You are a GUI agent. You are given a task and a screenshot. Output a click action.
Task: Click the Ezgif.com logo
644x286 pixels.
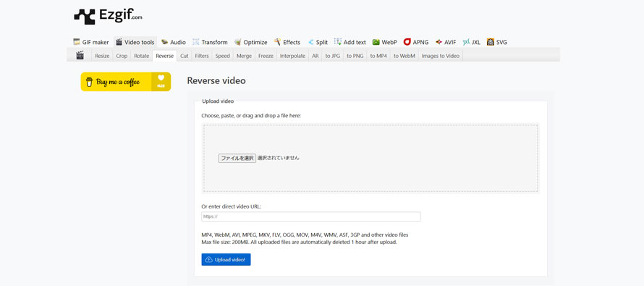click(108, 17)
